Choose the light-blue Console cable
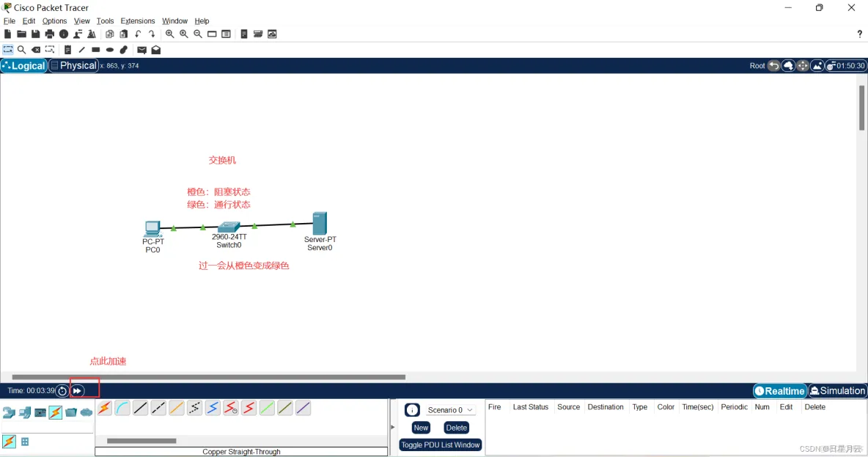 (x=122, y=409)
